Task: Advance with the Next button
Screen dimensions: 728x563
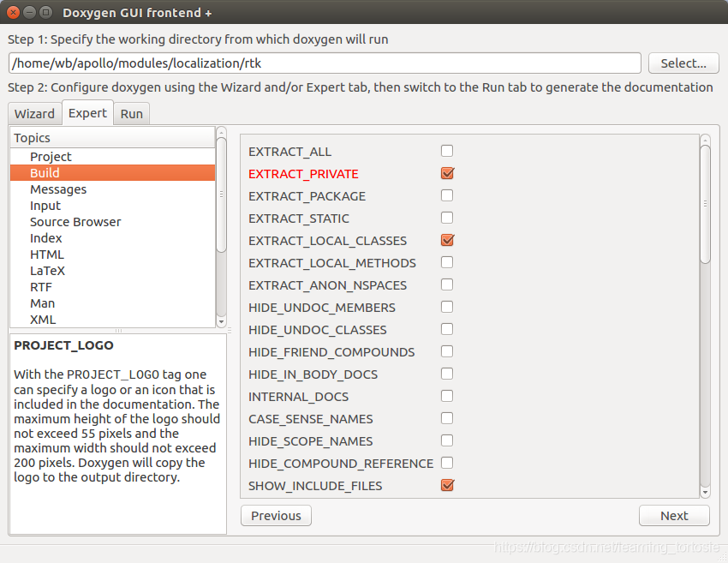Action: [674, 516]
